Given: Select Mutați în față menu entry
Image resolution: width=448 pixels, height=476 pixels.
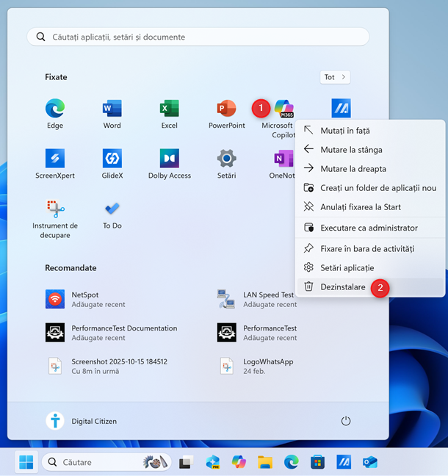Looking at the screenshot, I should pos(370,131).
